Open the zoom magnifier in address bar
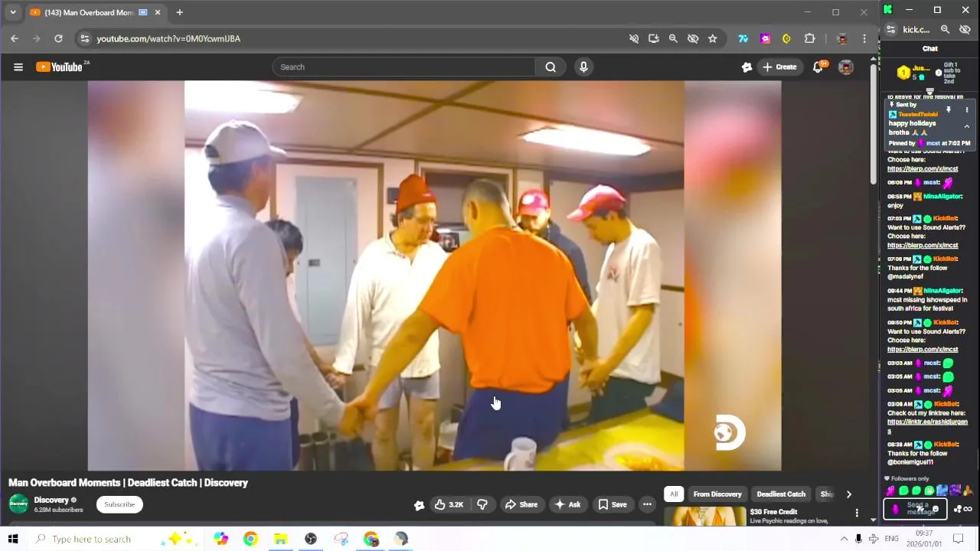This screenshot has width=980, height=551. tap(673, 38)
